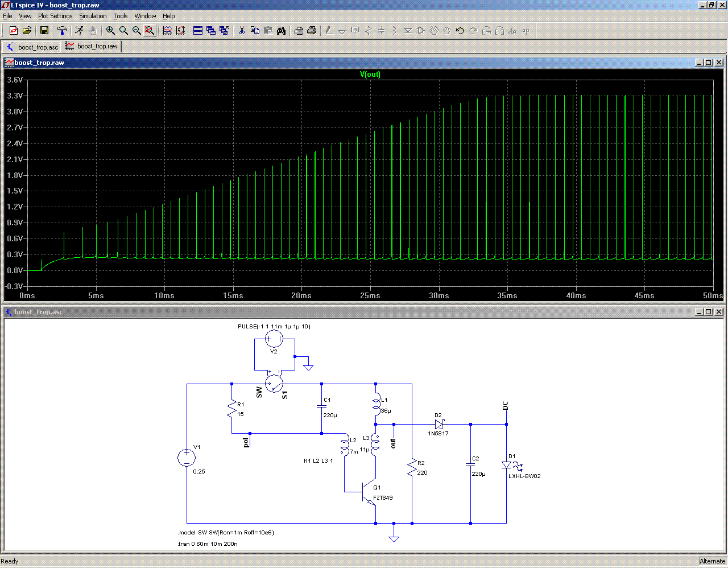Click the Cut scissors icon

(x=242, y=31)
